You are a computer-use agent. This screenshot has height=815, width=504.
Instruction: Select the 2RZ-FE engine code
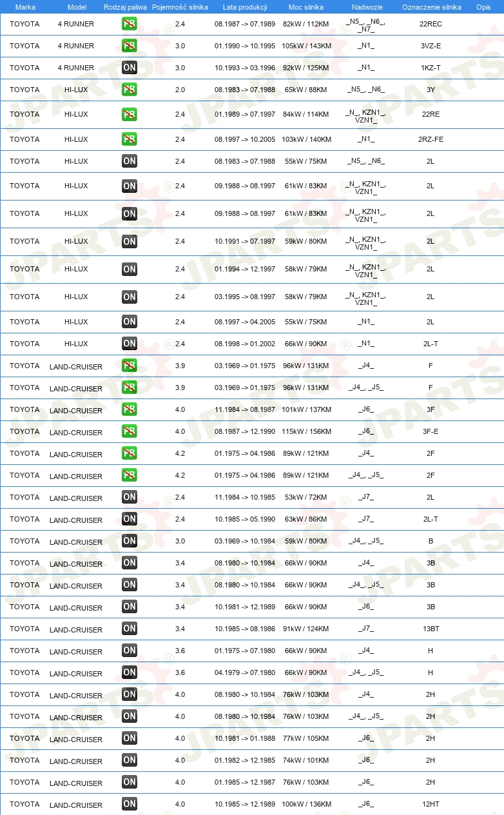tap(431, 139)
